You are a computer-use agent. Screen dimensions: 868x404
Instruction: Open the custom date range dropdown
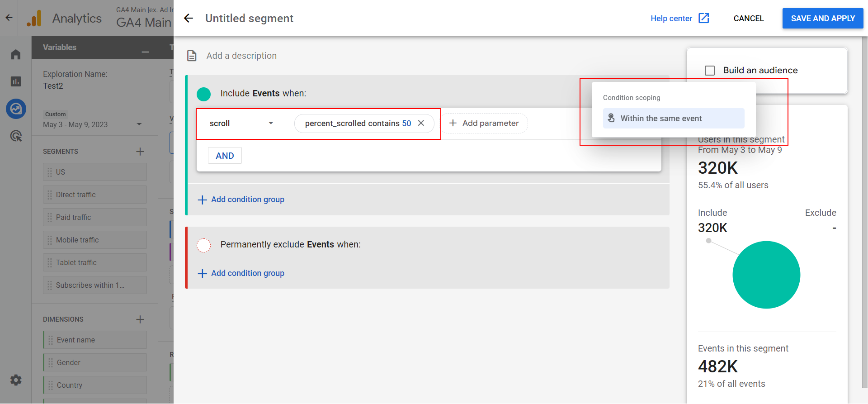click(x=139, y=124)
